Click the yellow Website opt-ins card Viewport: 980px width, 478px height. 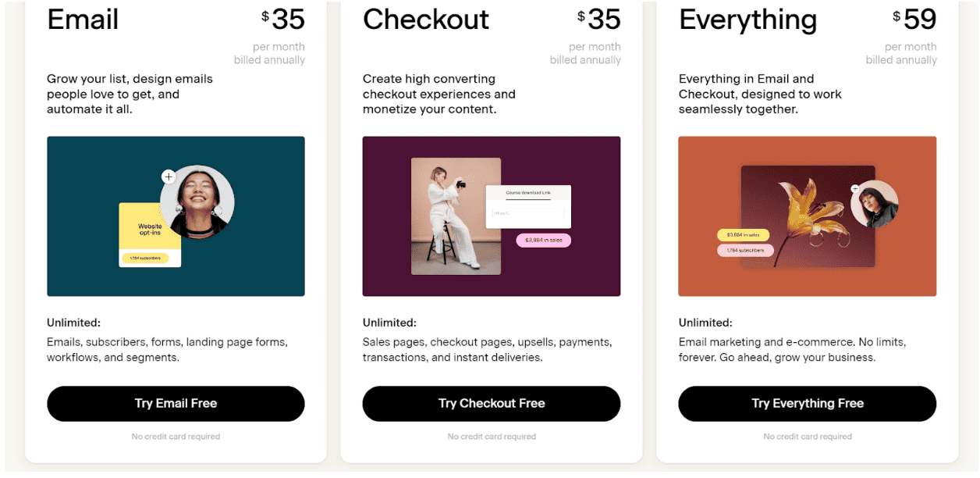pyautogui.click(x=150, y=235)
